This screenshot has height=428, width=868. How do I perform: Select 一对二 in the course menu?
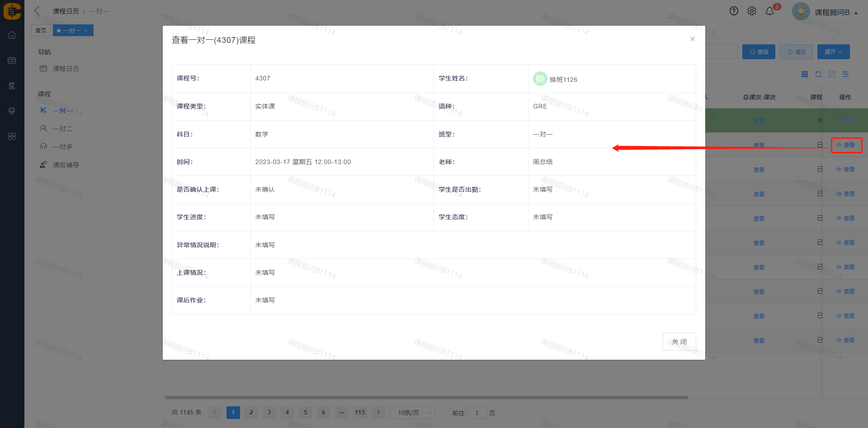pos(62,129)
